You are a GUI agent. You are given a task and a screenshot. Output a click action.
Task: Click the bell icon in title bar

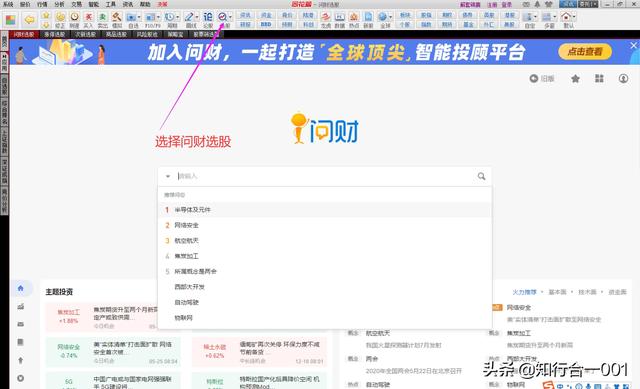tap(537, 4)
